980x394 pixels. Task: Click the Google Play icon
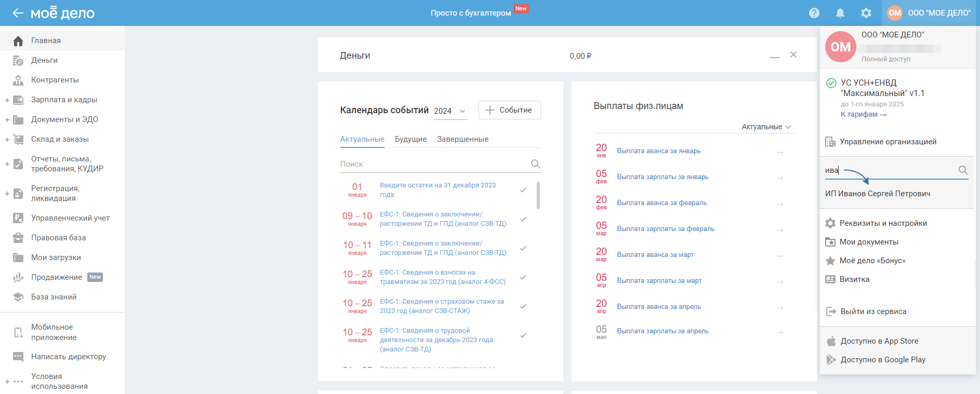tap(831, 360)
